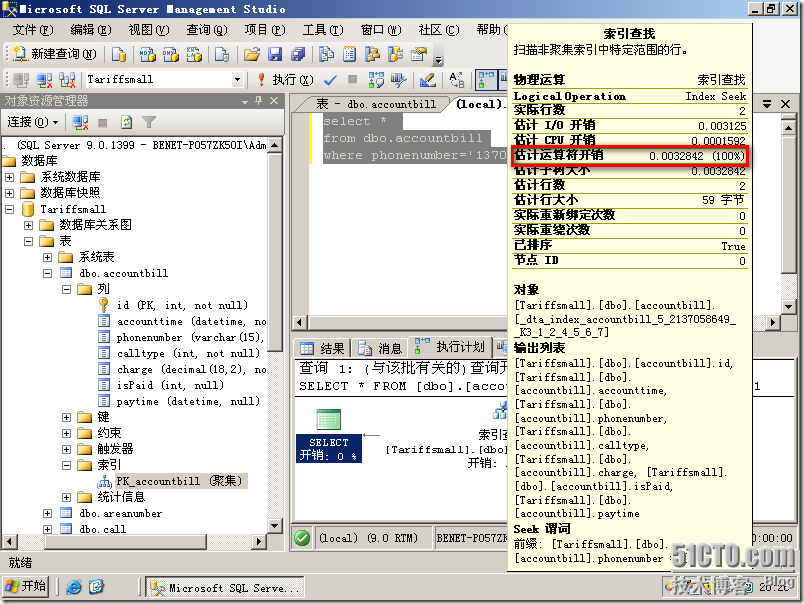Switch to 表 - dbo.accountbill tab
Viewport: 804px width, 604px height.
pyautogui.click(x=376, y=104)
